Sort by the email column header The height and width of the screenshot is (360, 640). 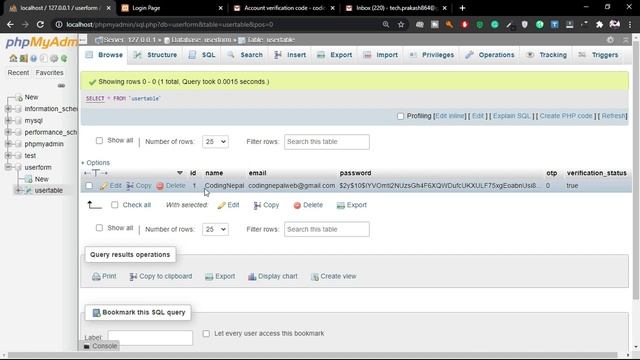click(258, 173)
